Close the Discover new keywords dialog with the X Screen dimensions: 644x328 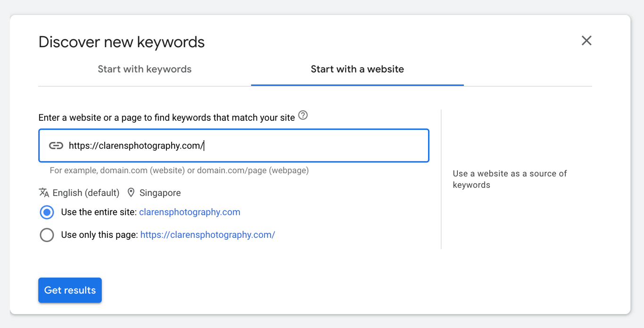pyautogui.click(x=586, y=41)
